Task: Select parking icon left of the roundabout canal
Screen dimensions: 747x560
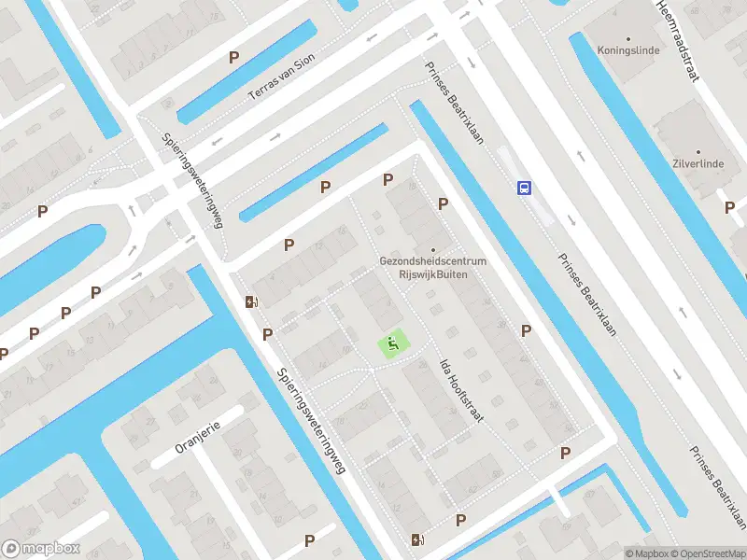Action: pos(42,211)
